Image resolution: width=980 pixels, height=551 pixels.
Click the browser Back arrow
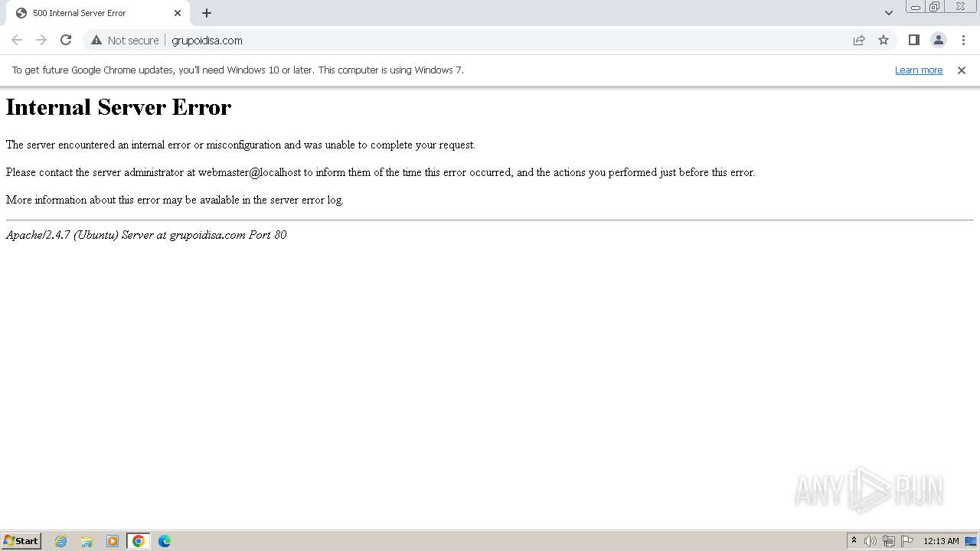[17, 40]
